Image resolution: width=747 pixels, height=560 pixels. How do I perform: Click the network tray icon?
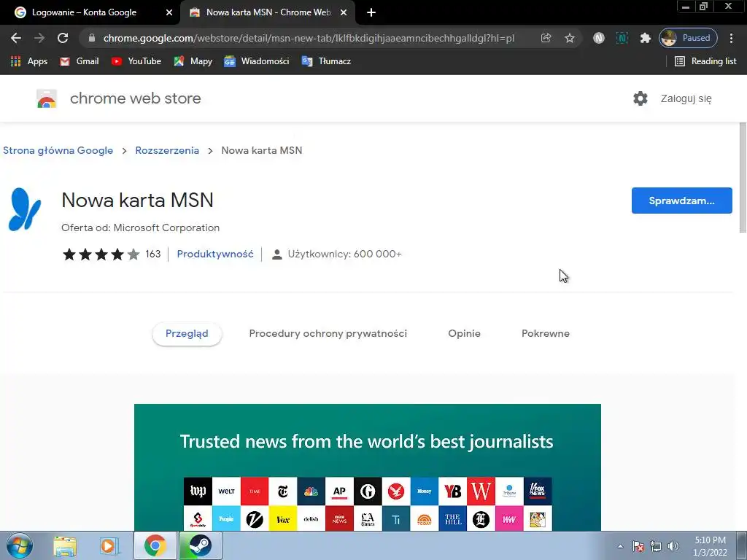tap(656, 546)
